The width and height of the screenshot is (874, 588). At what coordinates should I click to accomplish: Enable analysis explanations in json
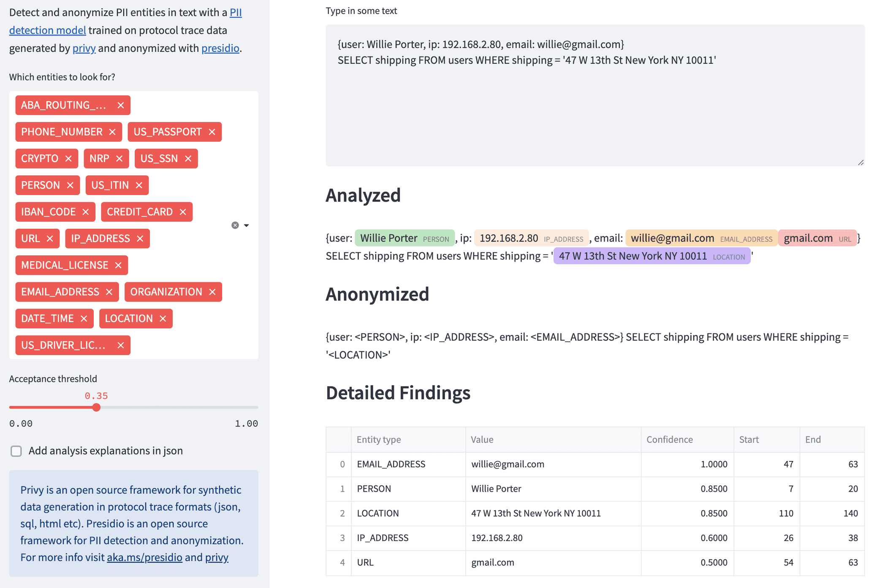coord(16,451)
